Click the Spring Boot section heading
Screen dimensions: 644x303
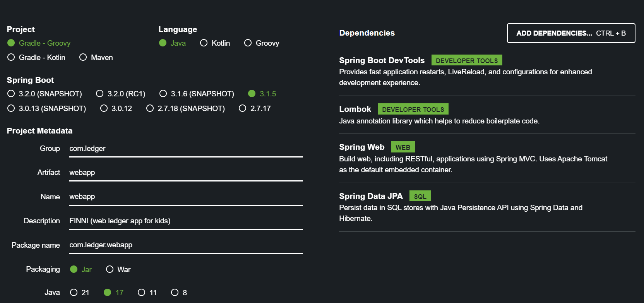[30, 80]
